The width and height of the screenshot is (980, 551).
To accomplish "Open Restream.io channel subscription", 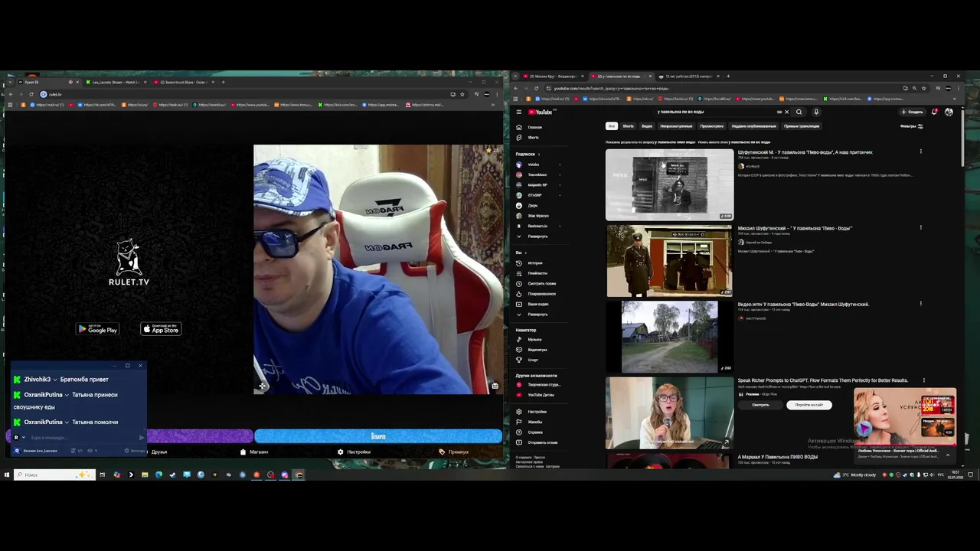I will [537, 226].
